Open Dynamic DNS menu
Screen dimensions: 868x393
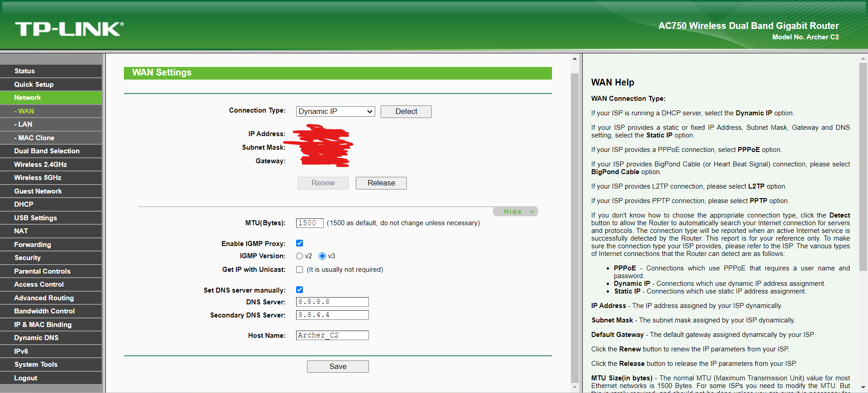coord(51,338)
